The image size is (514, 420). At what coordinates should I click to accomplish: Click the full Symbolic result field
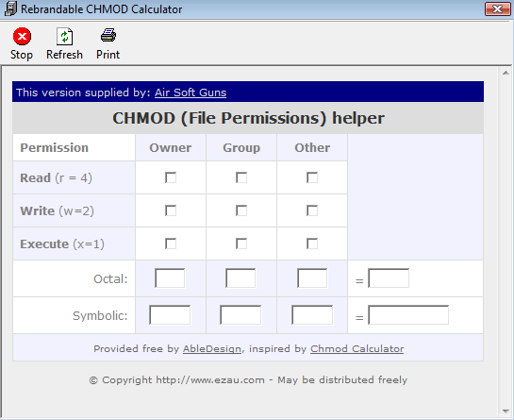click(x=408, y=315)
